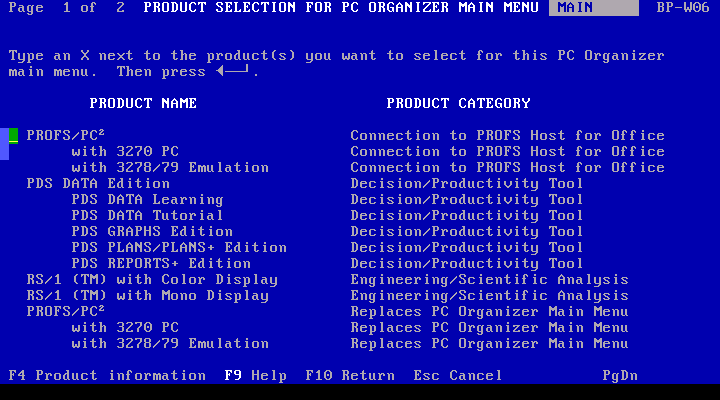Select 'RS/1 (TM) with Color Display'

pos(152,280)
